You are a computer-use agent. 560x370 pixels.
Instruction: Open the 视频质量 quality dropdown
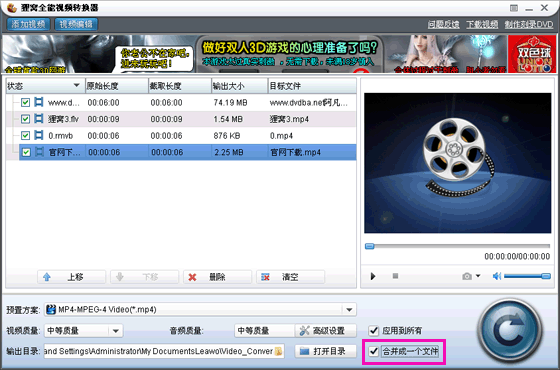pos(115,331)
